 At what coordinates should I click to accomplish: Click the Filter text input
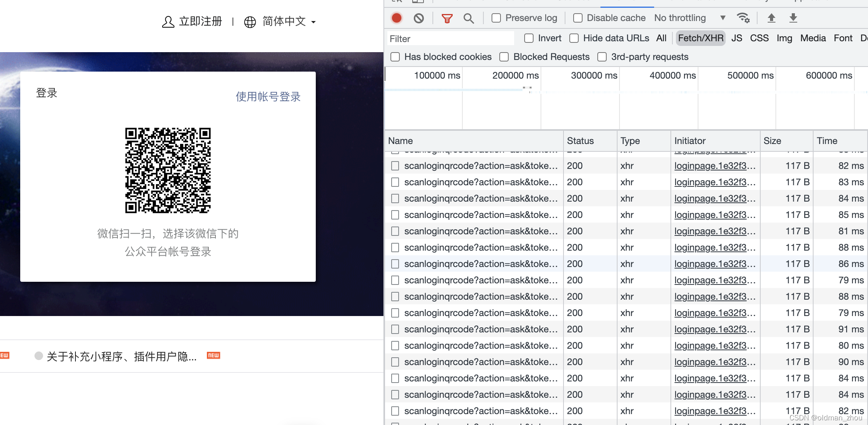450,39
